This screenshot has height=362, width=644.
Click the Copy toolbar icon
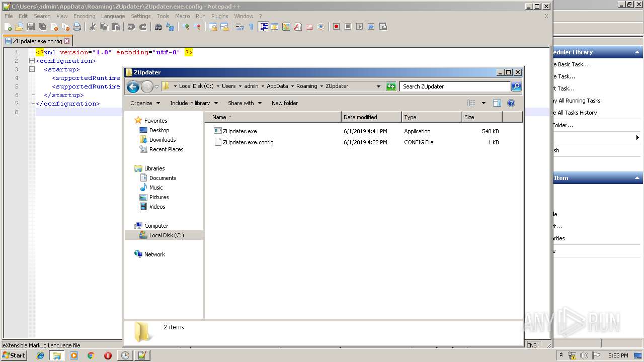(104, 27)
